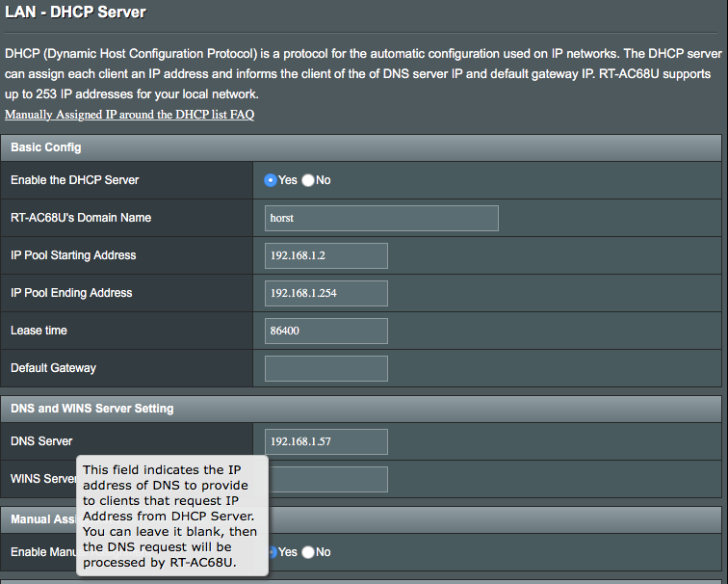Click the Basic Config section header
The width and height of the screenshot is (728, 584).
click(46, 147)
